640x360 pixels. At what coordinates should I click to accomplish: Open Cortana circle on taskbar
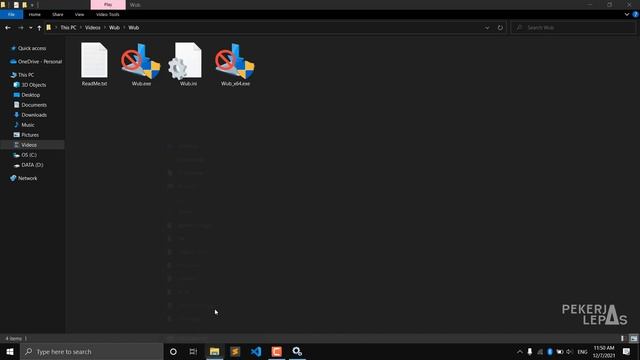[173, 351]
